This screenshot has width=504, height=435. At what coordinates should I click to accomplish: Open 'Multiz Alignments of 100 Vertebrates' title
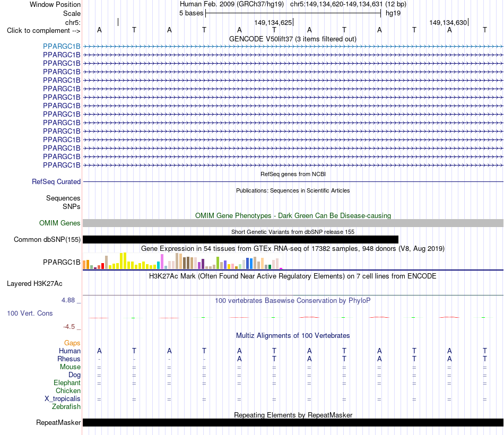[293, 336]
